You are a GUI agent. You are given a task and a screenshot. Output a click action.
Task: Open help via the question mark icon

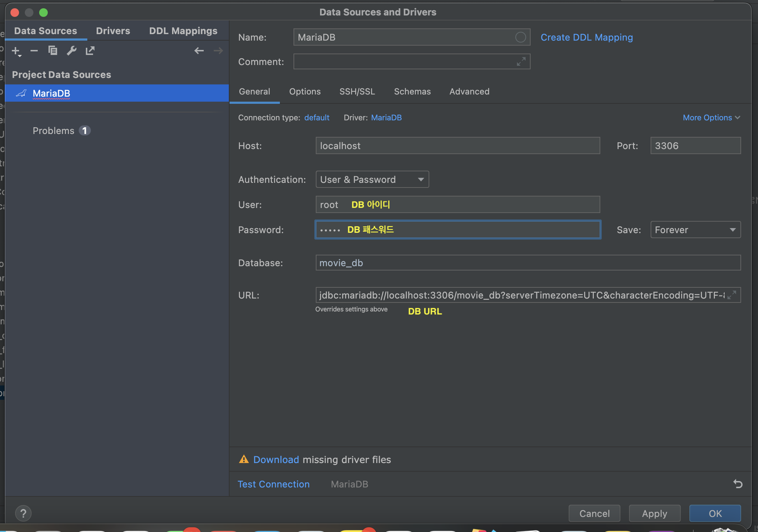23,513
